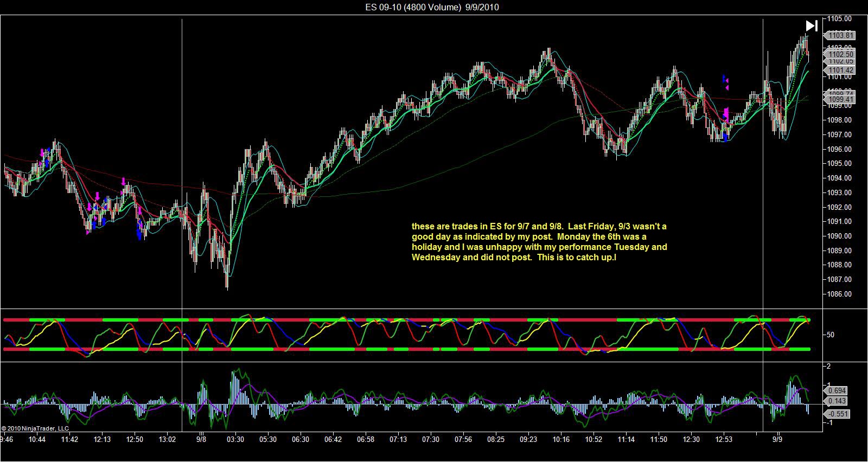Click the 1089.00 price axis label

[x=840, y=251]
